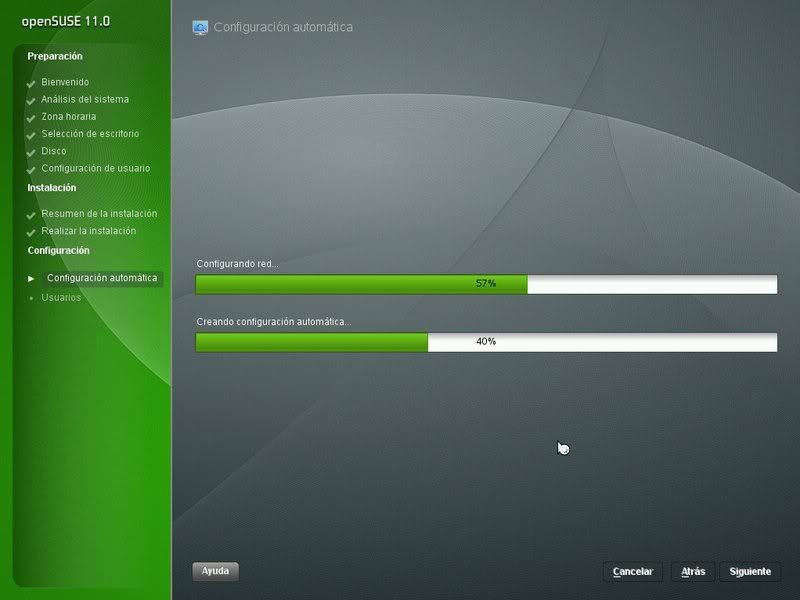Viewport: 800px width, 600px height.
Task: Click the checkmark beside 'Resumen de la instalación'
Action: coord(31,215)
